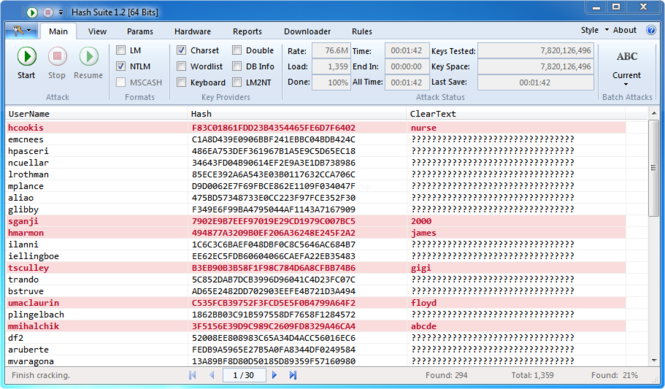Check the Double key provider option
The image size is (665, 389).
[237, 50]
